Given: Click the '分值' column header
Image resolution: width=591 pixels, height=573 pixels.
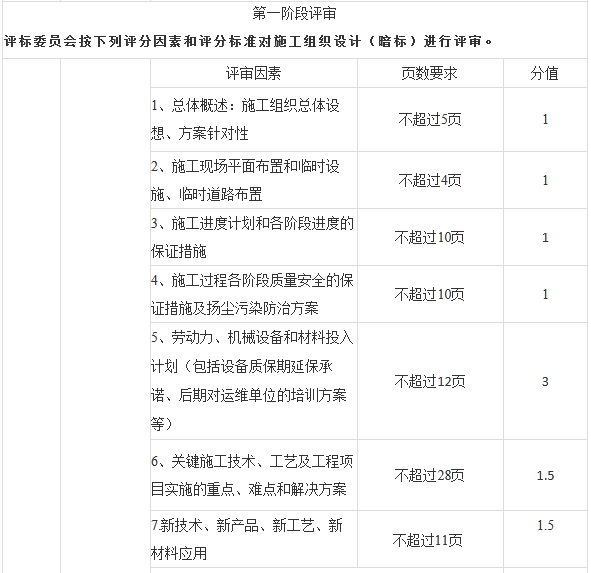Looking at the screenshot, I should coord(544,73).
